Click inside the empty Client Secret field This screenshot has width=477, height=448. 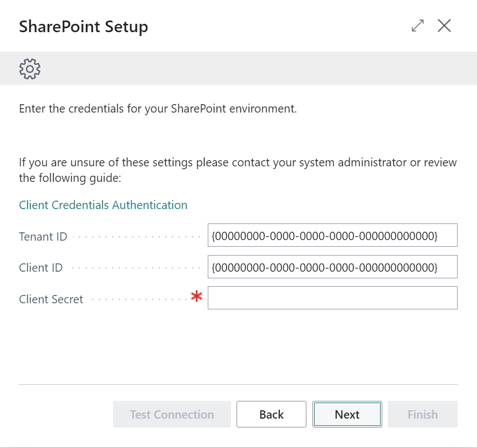[332, 298]
